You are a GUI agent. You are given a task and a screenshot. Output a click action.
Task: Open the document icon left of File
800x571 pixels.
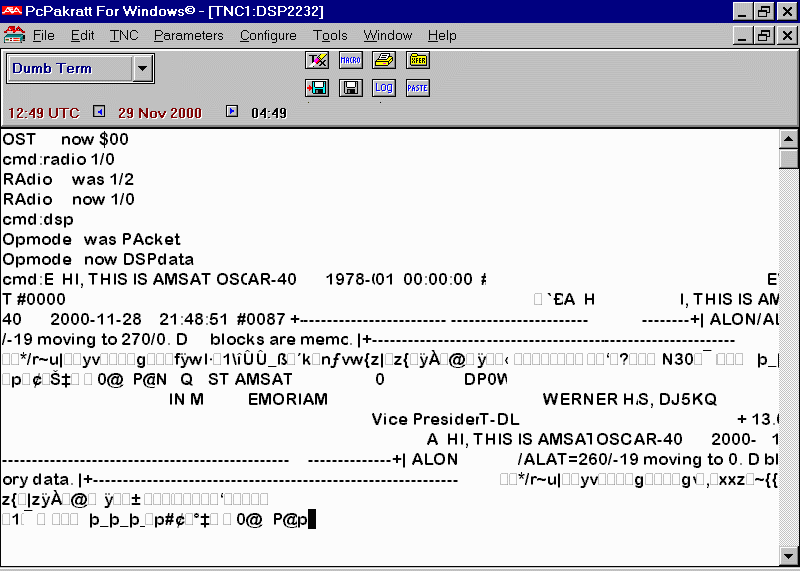coord(14,35)
